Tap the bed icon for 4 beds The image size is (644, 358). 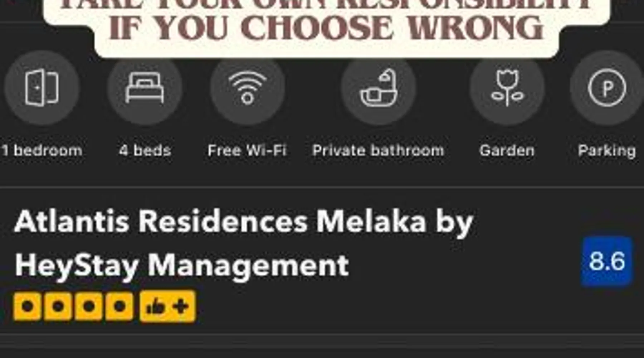point(145,88)
